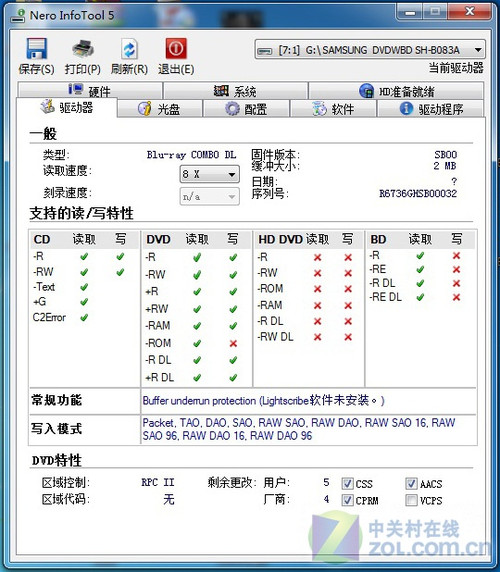Expand the SAMSUNG drive selection dropdown
This screenshot has width=500, height=572.
click(370, 50)
